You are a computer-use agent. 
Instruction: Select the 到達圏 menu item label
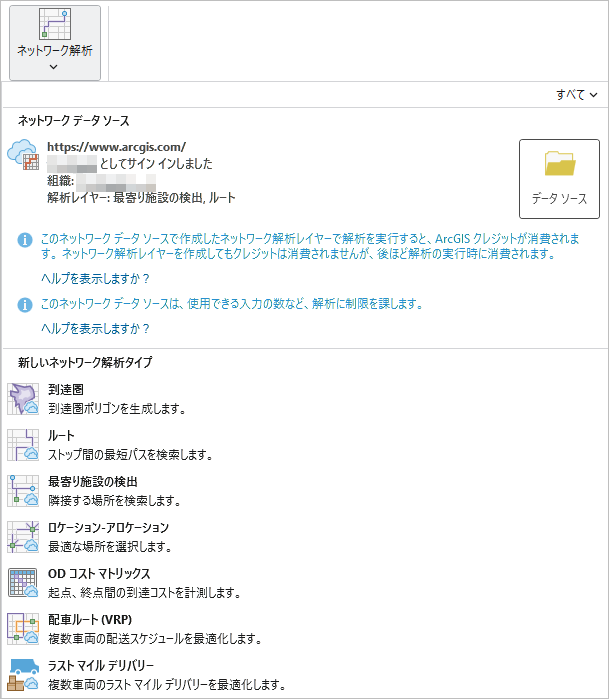click(65, 390)
